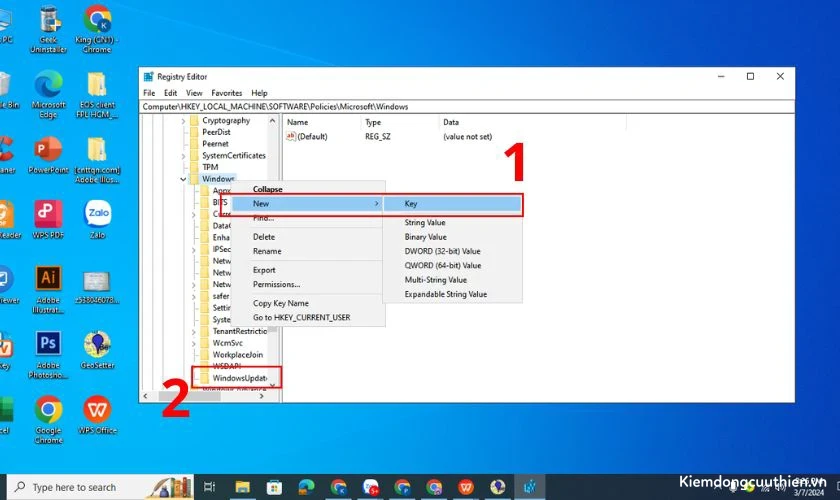
Task: Choose New in context menu
Action: (x=308, y=204)
